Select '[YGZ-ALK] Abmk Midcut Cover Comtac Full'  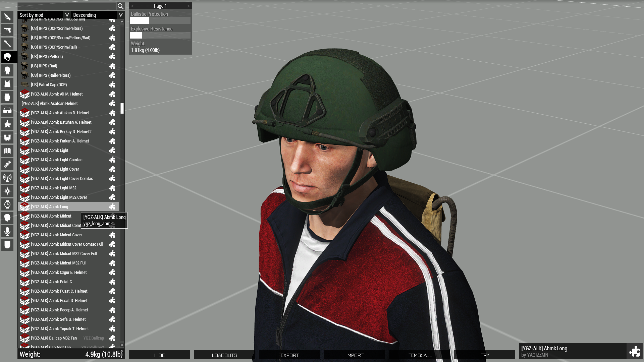click(68, 244)
